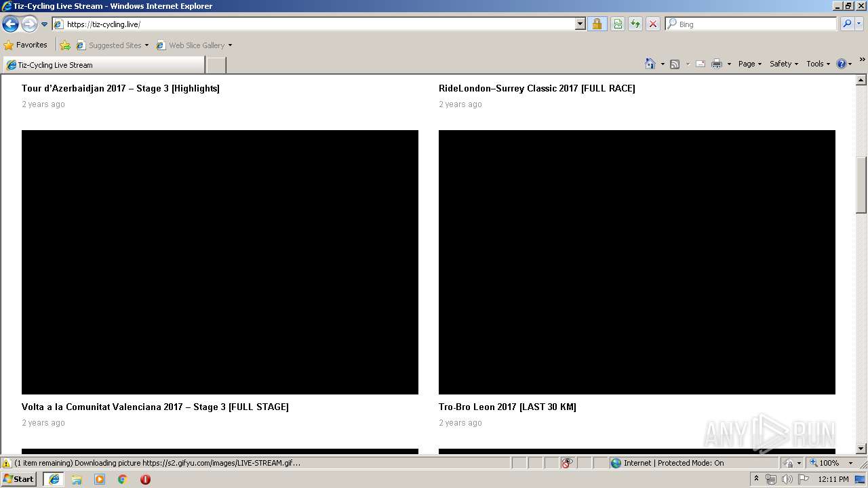The image size is (868, 488).
Task: Open the Safety menu
Action: click(784, 64)
